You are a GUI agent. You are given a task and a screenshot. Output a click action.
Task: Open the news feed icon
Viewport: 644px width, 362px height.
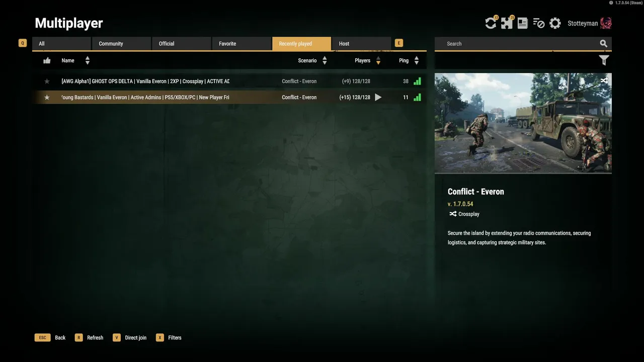coord(523,23)
